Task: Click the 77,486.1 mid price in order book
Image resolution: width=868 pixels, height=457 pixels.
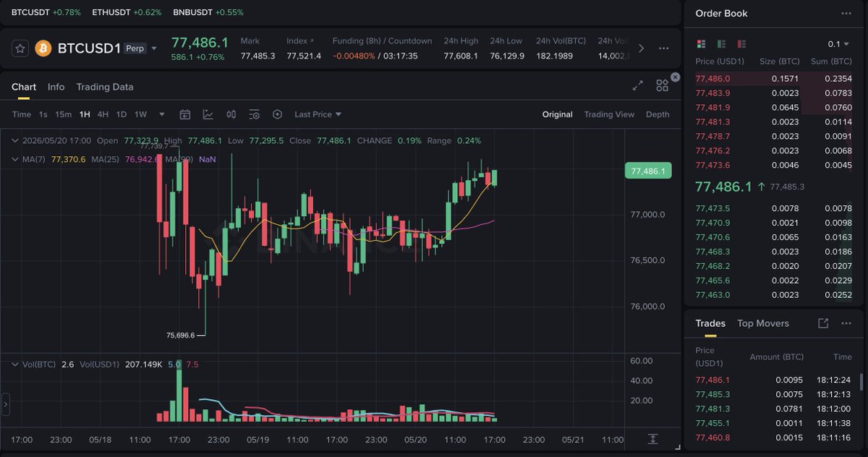Action: click(723, 187)
